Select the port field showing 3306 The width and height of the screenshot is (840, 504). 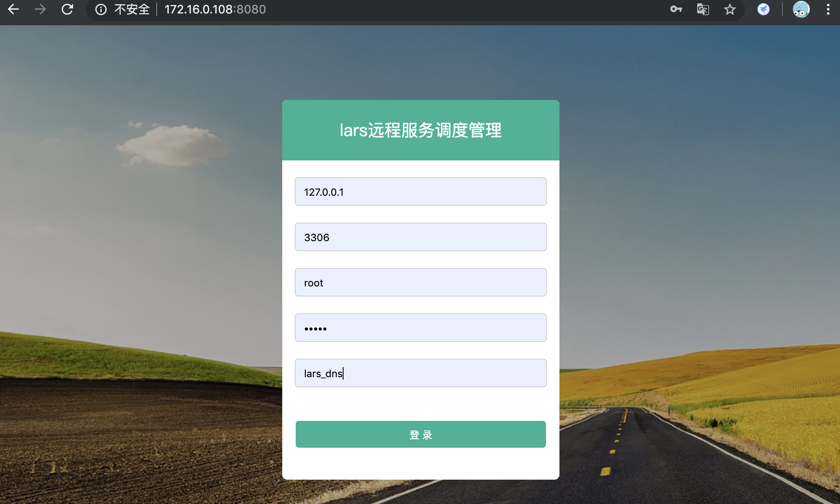click(420, 237)
